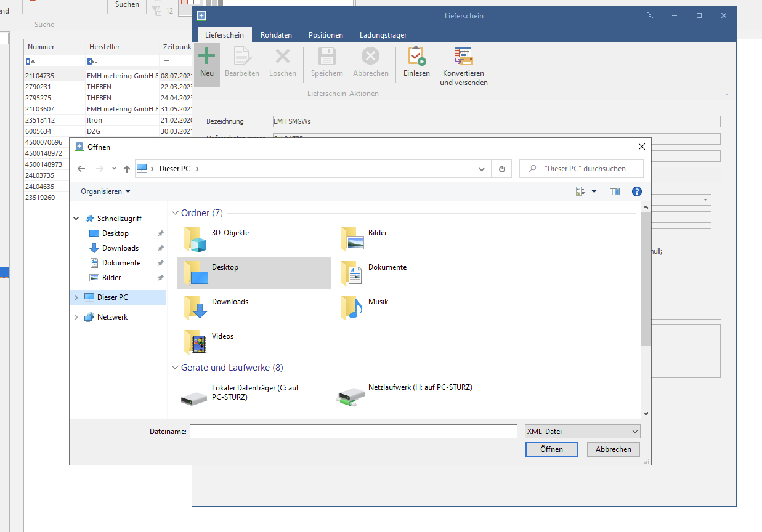This screenshot has width=762, height=532.
Task: Expand the Organisieren menu
Action: [105, 191]
